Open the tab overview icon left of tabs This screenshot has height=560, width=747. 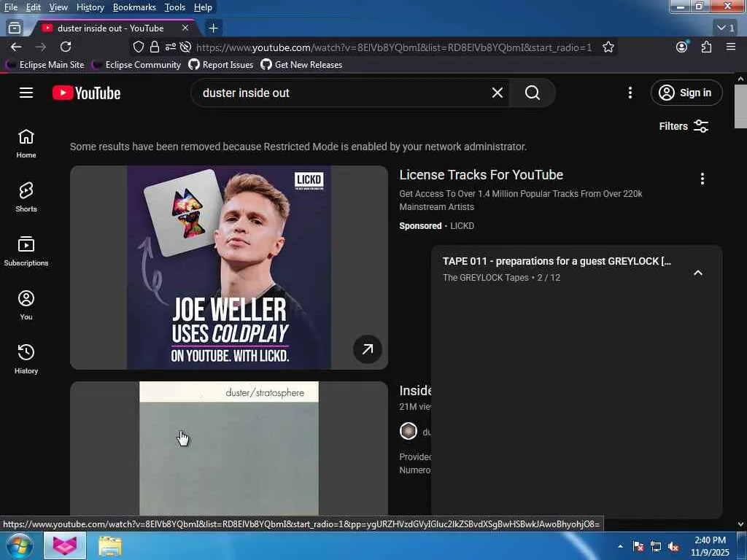tap(15, 28)
